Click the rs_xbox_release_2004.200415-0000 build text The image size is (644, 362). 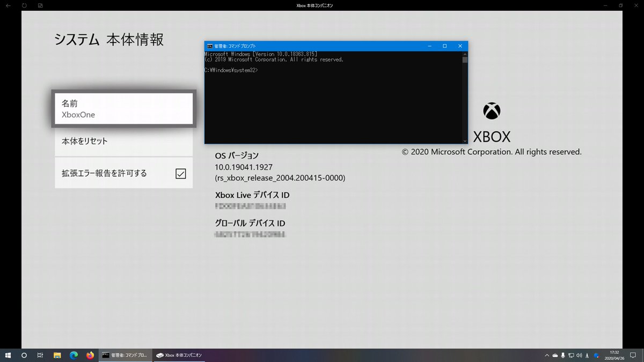coord(280,178)
